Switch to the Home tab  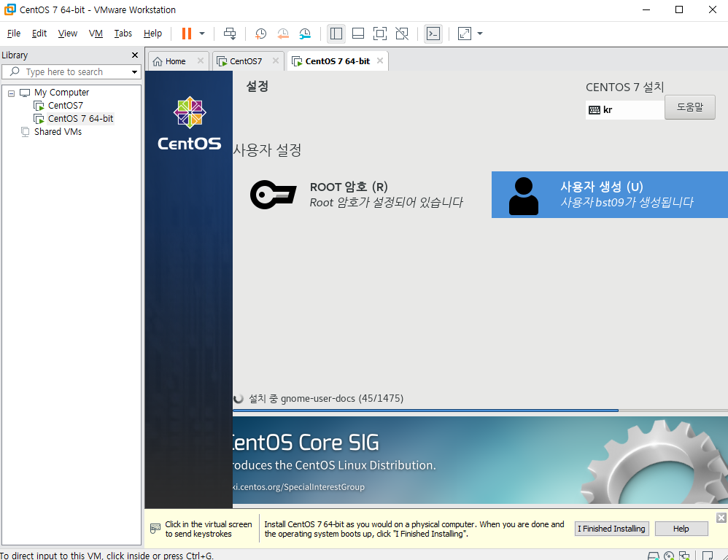pos(175,61)
